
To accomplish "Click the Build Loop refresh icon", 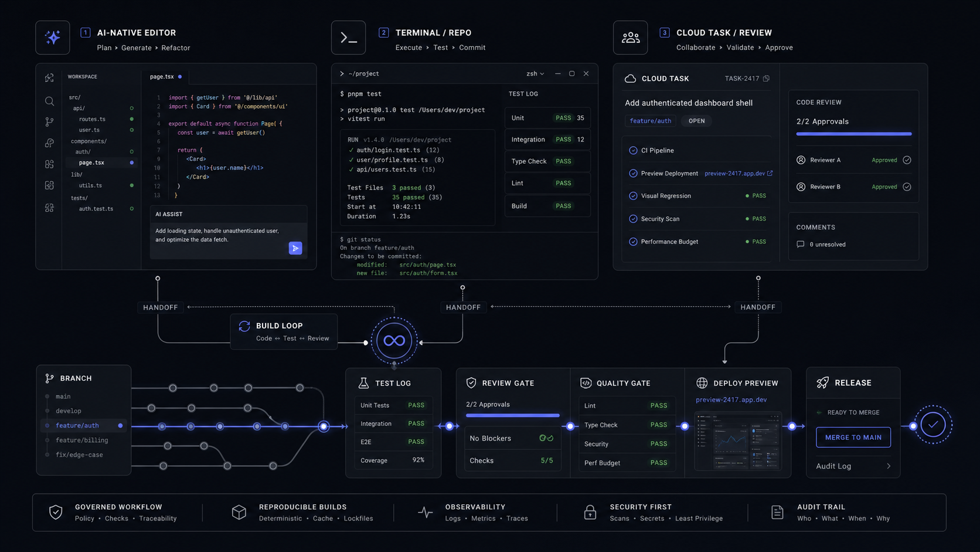I will point(244,326).
